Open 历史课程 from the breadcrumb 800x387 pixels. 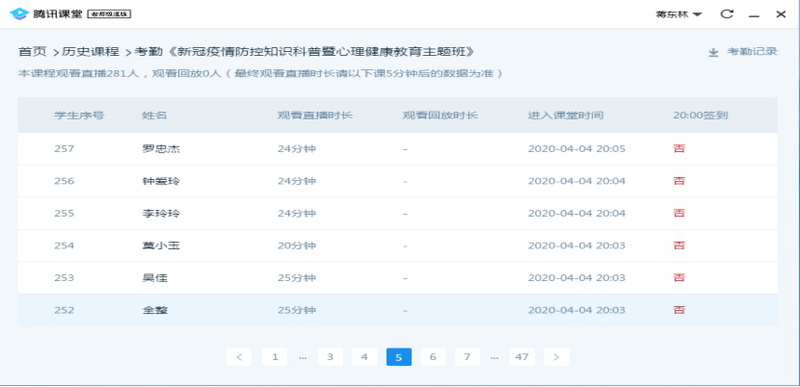coord(90,51)
